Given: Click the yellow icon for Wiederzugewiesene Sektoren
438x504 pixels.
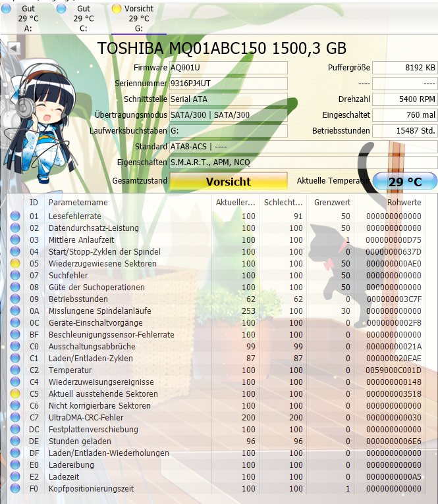Looking at the screenshot, I should [15, 264].
